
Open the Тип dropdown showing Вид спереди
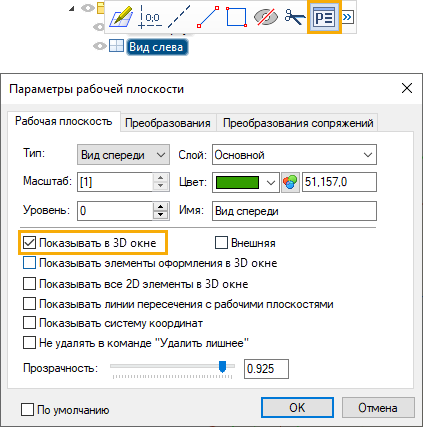coord(123,155)
